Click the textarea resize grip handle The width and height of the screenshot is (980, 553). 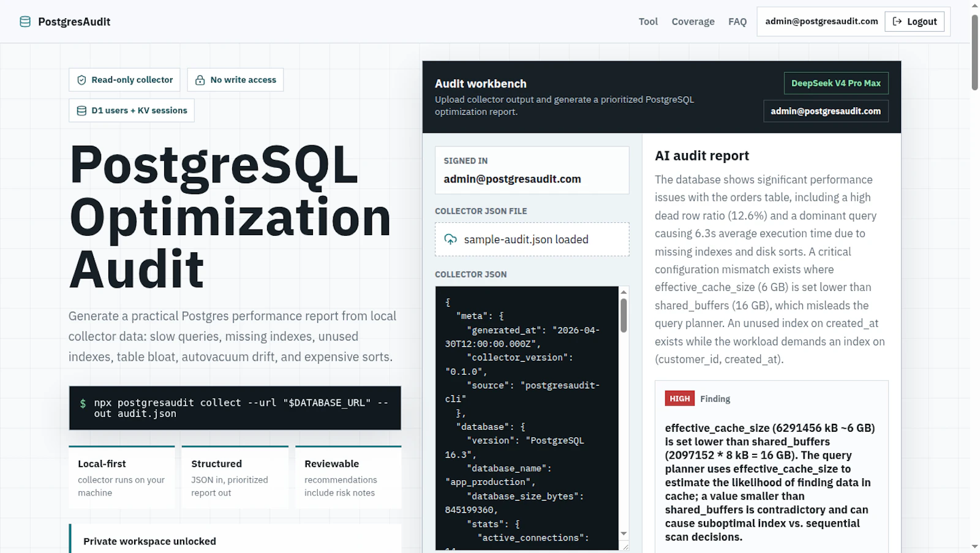tap(624, 546)
